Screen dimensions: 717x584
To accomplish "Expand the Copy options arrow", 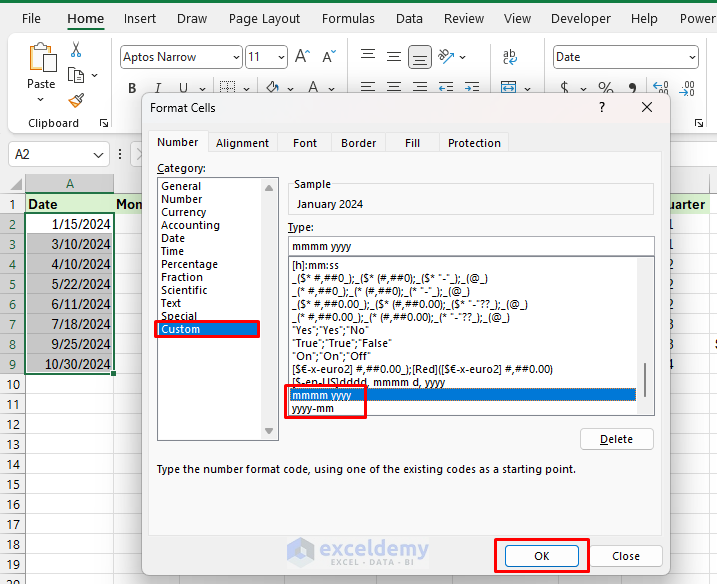I will [95, 75].
